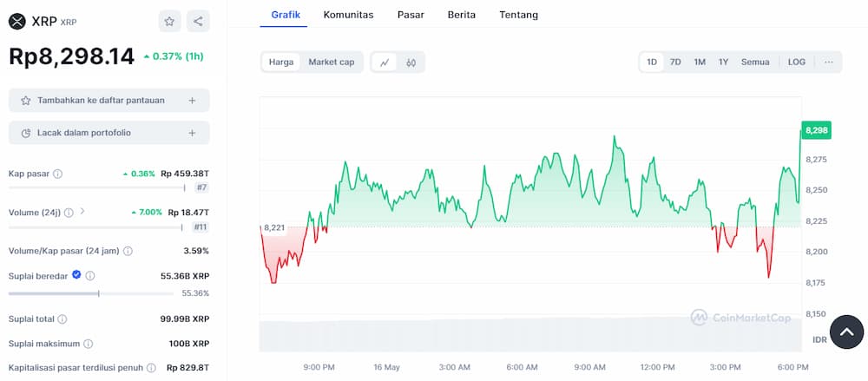Click the Rp 459.38T market cap value
The width and height of the screenshot is (868, 381).
point(185,174)
